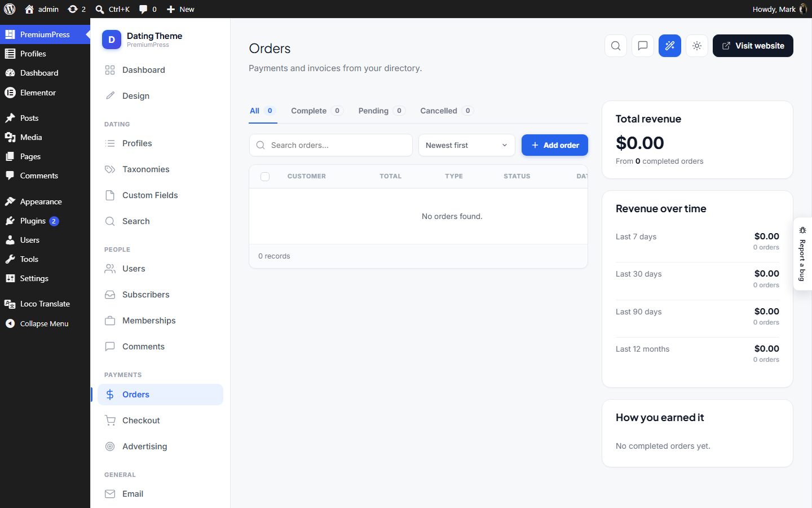The width and height of the screenshot is (812, 508).
Task: Click the Memberships briefcase icon
Action: pyautogui.click(x=110, y=321)
